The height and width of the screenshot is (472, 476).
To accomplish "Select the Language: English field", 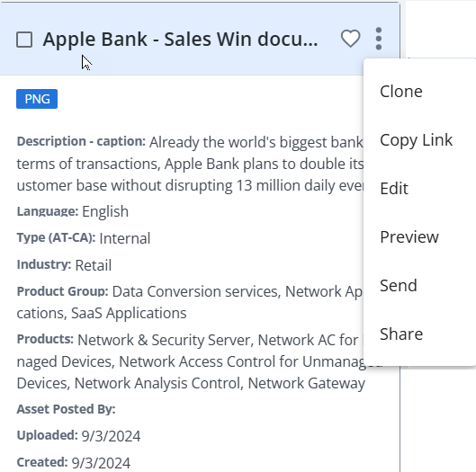I will point(73,211).
